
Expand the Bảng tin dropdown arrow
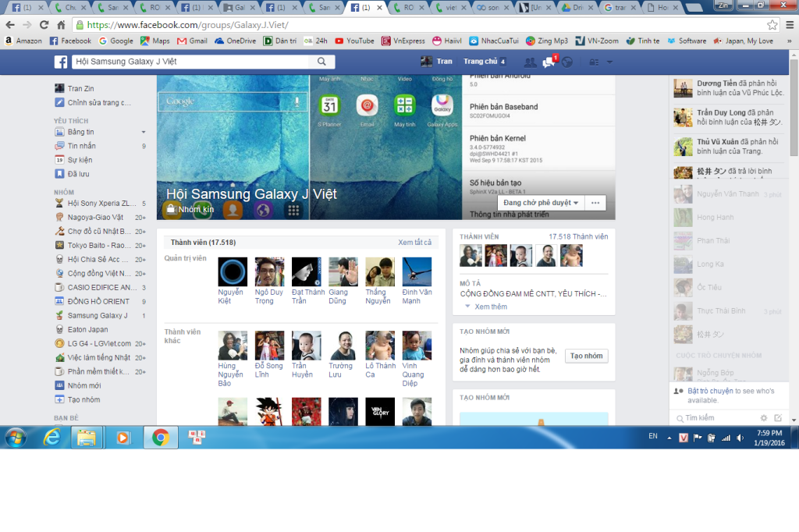point(144,132)
